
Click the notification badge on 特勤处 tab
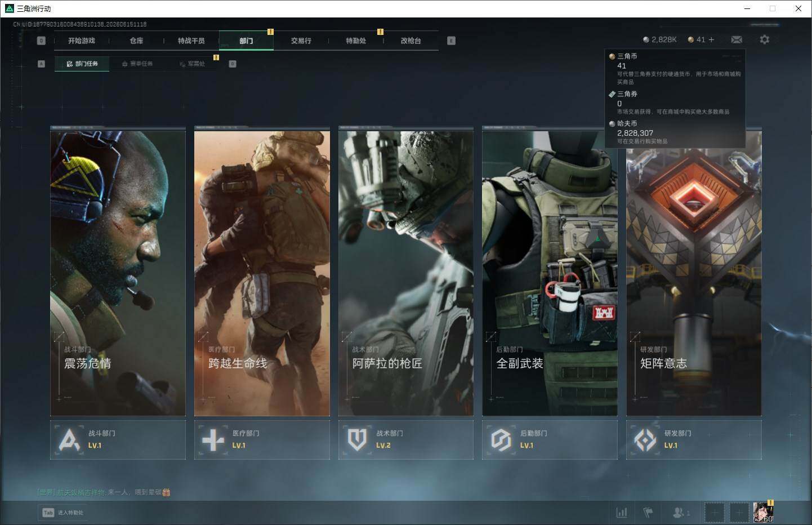[x=380, y=32]
